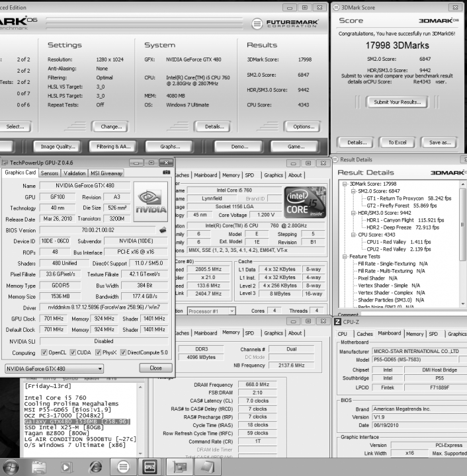This screenshot has height=476, width=467.
Task: Toggle the CUDA checkbox
Action: (73, 352)
